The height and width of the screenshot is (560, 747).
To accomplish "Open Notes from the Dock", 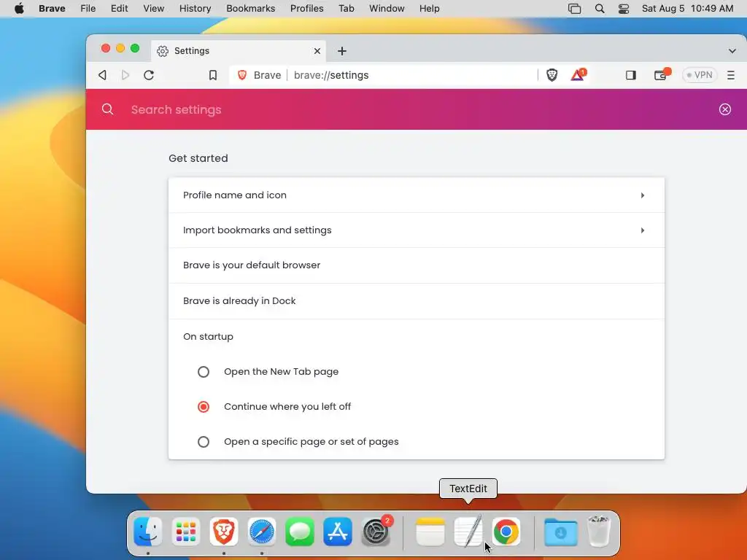I will pyautogui.click(x=430, y=532).
